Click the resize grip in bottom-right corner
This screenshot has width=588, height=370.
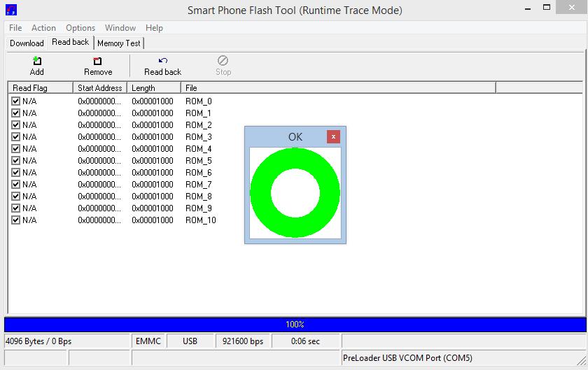pyautogui.click(x=582, y=361)
